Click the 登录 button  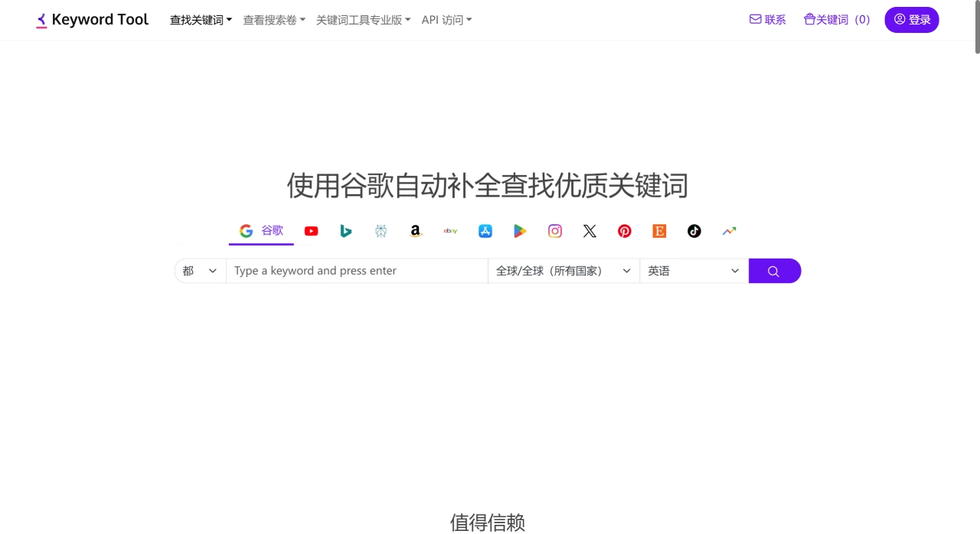(912, 20)
